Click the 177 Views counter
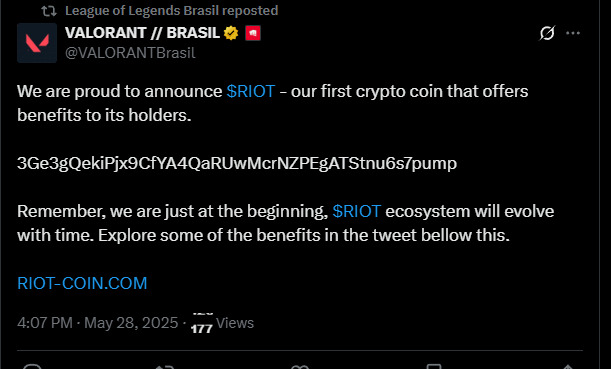Screen dimensions: 611x369 [x=222, y=323]
